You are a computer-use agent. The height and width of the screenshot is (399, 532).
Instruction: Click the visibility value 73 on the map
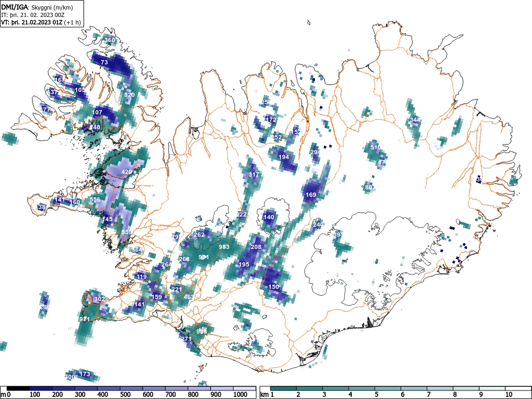(x=104, y=62)
